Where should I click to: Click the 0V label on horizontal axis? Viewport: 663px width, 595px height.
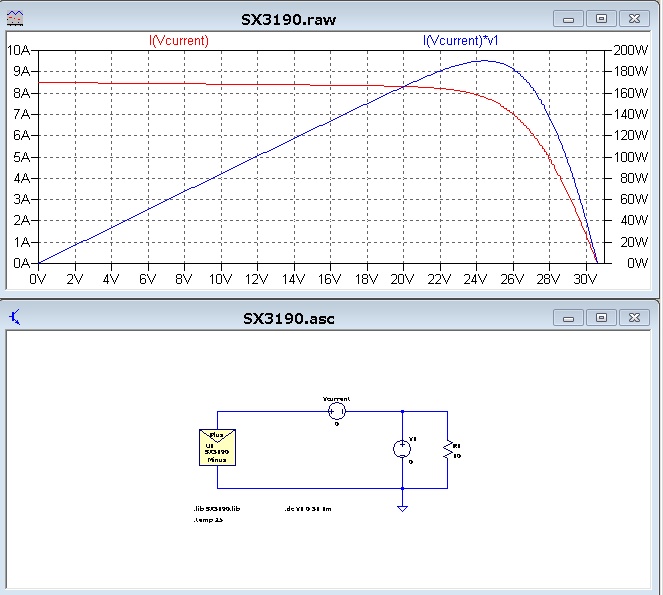[38, 279]
